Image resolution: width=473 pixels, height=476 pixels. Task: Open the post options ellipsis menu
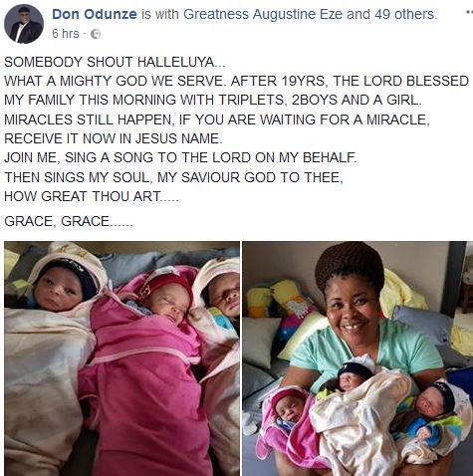pyautogui.click(x=469, y=13)
